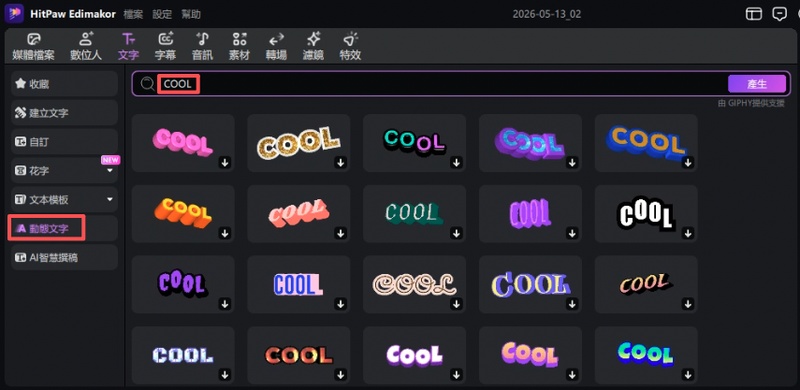Select the salmon script COOL sticker

click(298, 213)
